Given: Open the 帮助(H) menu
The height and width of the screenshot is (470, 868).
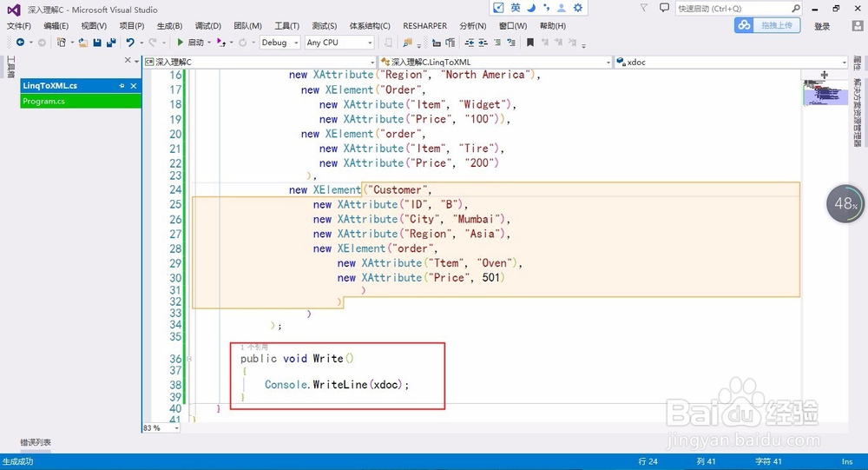Looking at the screenshot, I should coord(552,26).
